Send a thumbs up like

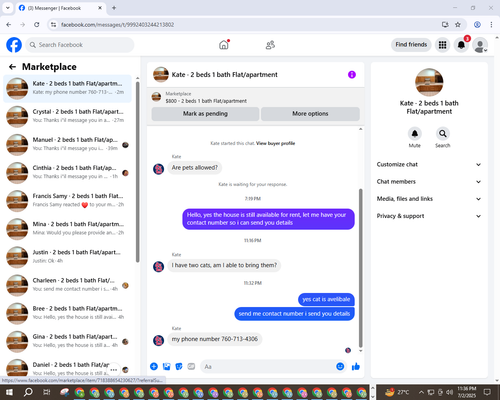[356, 367]
